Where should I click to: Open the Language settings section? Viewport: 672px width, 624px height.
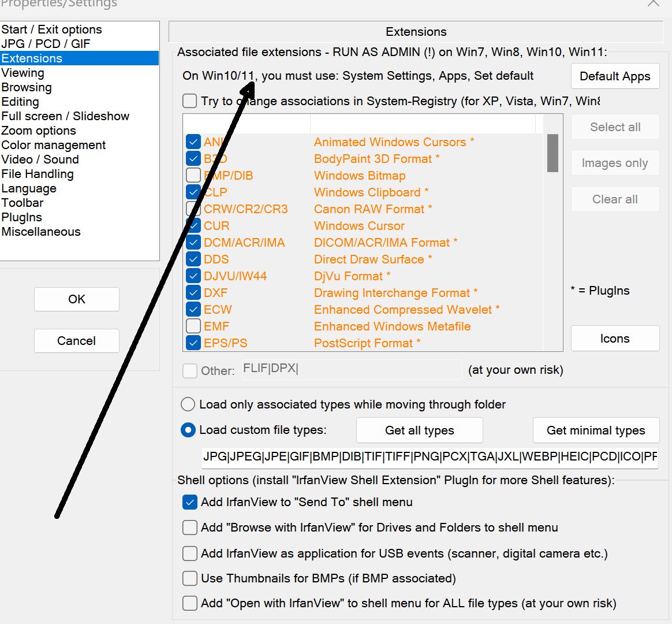(29, 188)
